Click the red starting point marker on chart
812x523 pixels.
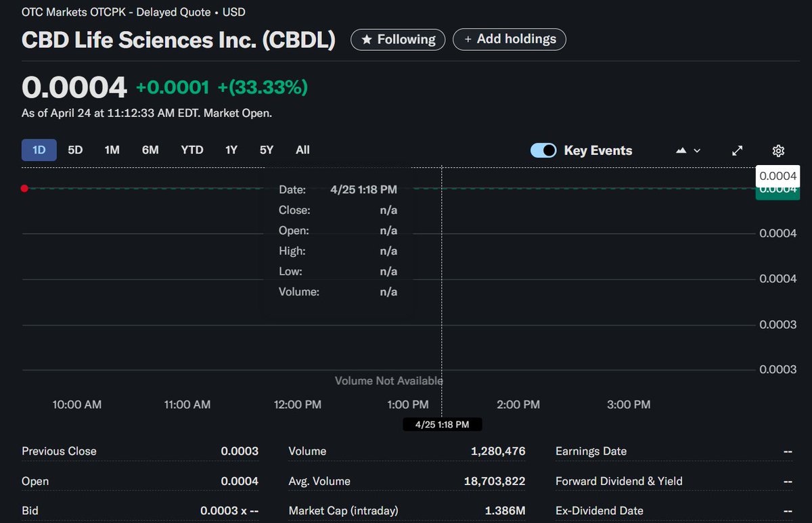(x=24, y=188)
